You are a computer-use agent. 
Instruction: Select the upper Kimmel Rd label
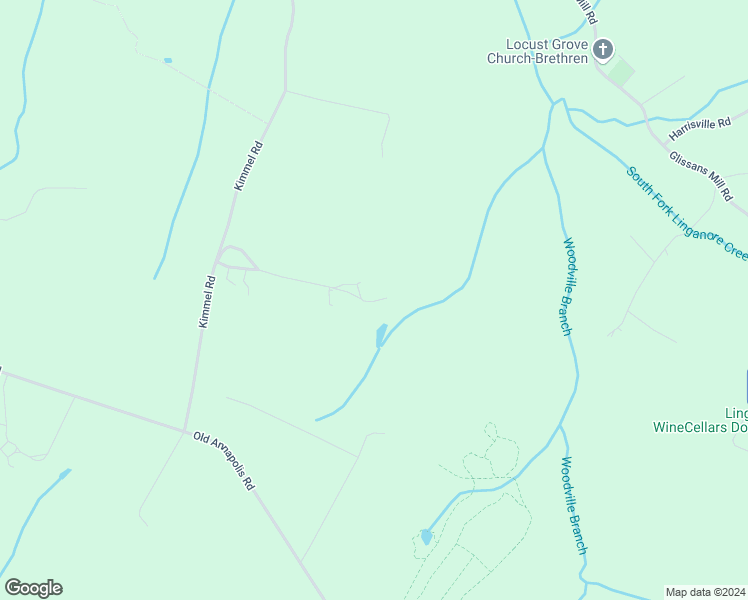[249, 166]
